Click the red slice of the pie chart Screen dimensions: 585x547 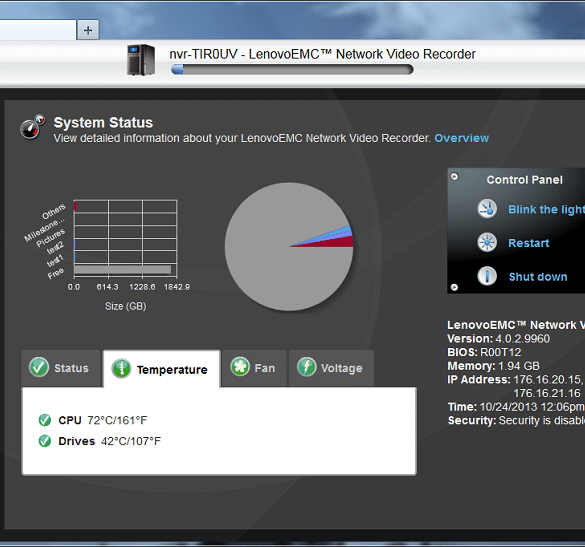coord(336,242)
